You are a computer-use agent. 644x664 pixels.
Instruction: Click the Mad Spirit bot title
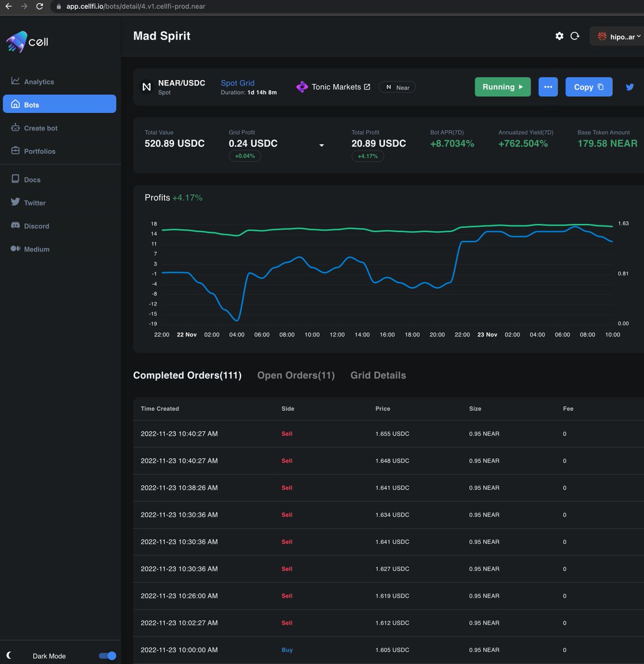162,36
